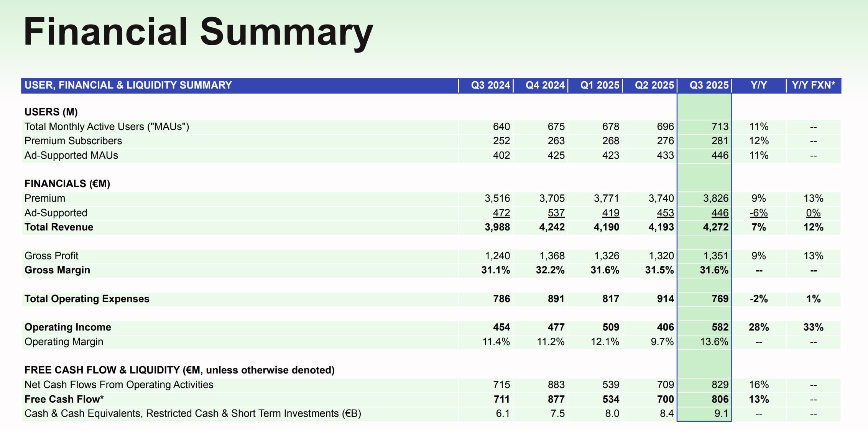The width and height of the screenshot is (868, 431).
Task: Select the Y/Y column header
Action: point(758,85)
